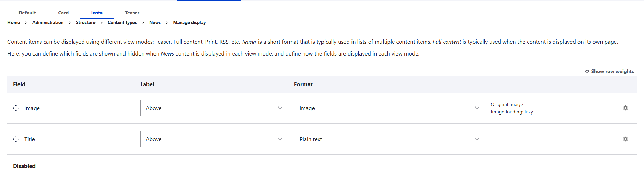644x184 pixels.
Task: Open Content types breadcrumb link
Action: click(x=122, y=22)
